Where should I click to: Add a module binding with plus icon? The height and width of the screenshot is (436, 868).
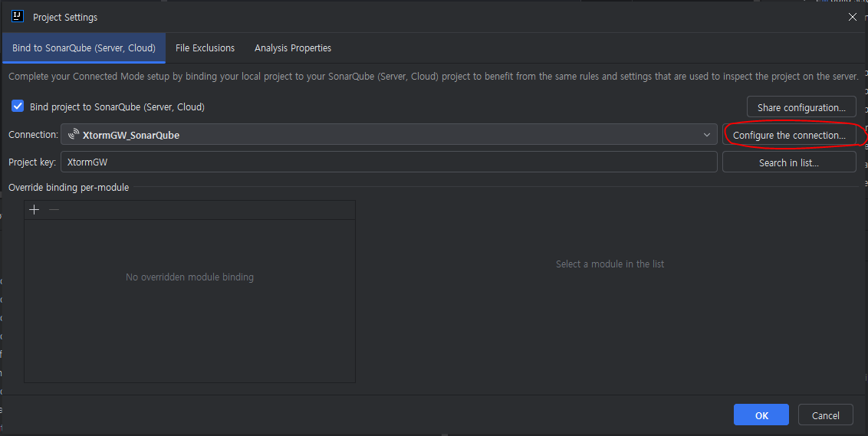(x=35, y=210)
